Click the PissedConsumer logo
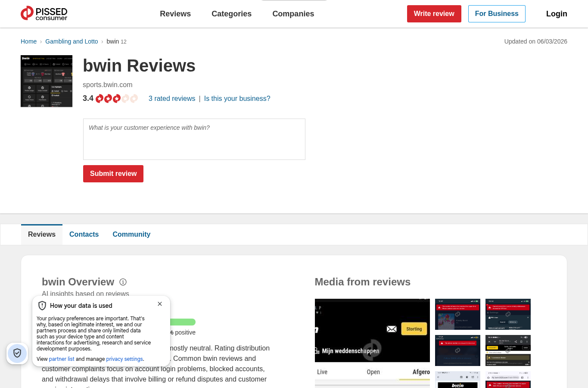Image resolution: width=588 pixels, height=388 pixels. point(44,13)
